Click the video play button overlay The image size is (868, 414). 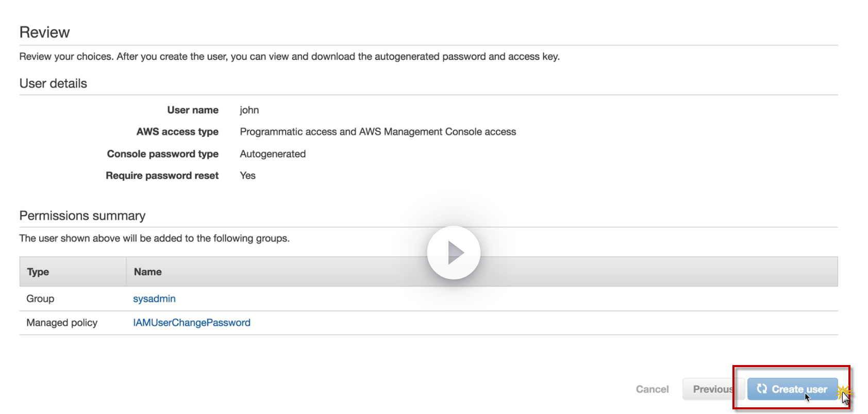click(454, 253)
